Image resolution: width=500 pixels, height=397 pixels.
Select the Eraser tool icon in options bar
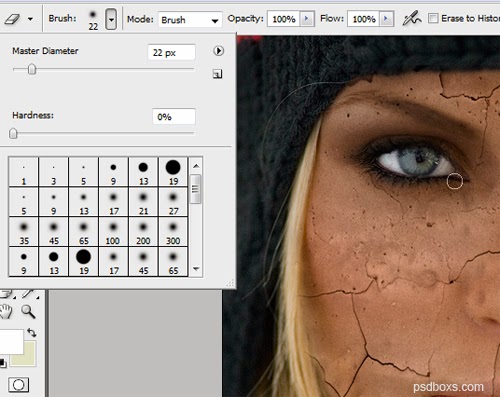click(13, 19)
